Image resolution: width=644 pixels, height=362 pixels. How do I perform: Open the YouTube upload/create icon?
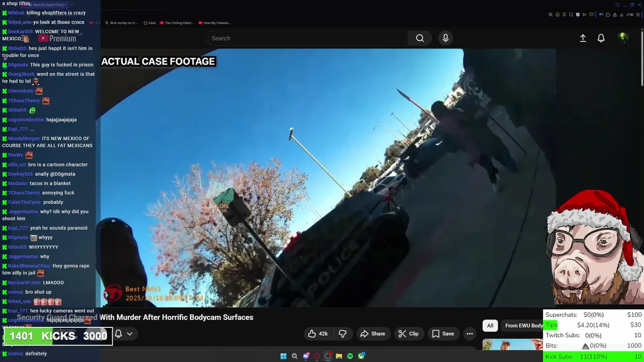click(x=583, y=38)
